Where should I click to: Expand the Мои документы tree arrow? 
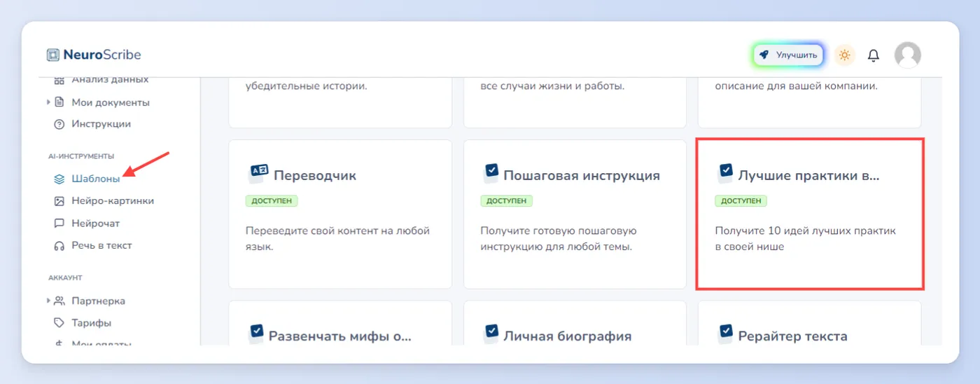click(x=49, y=102)
